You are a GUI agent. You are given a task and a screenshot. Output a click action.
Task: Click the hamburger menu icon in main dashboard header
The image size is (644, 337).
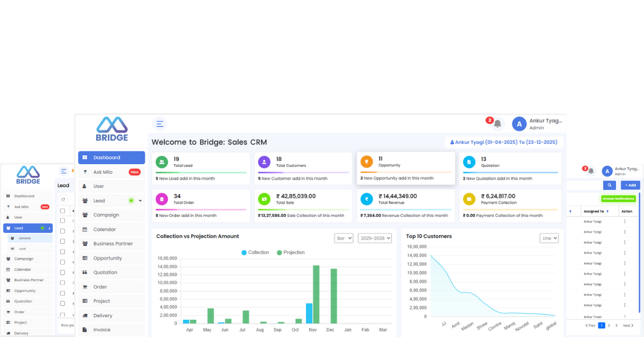[x=159, y=124]
